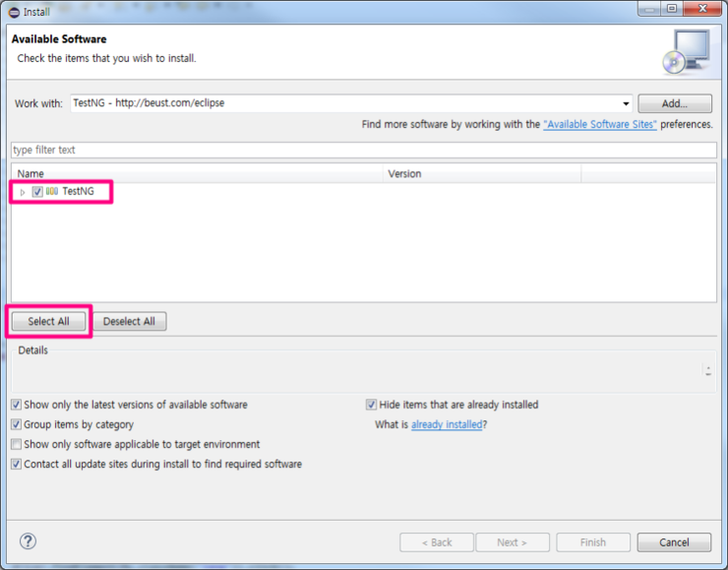The image size is (728, 570).
Task: Select the TestNG row label
Action: (x=78, y=191)
